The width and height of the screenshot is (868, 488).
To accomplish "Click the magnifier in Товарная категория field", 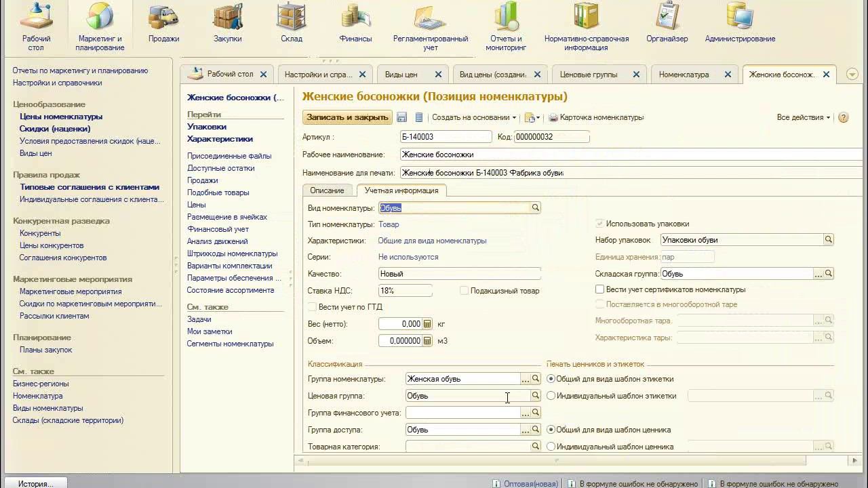I will point(536,447).
